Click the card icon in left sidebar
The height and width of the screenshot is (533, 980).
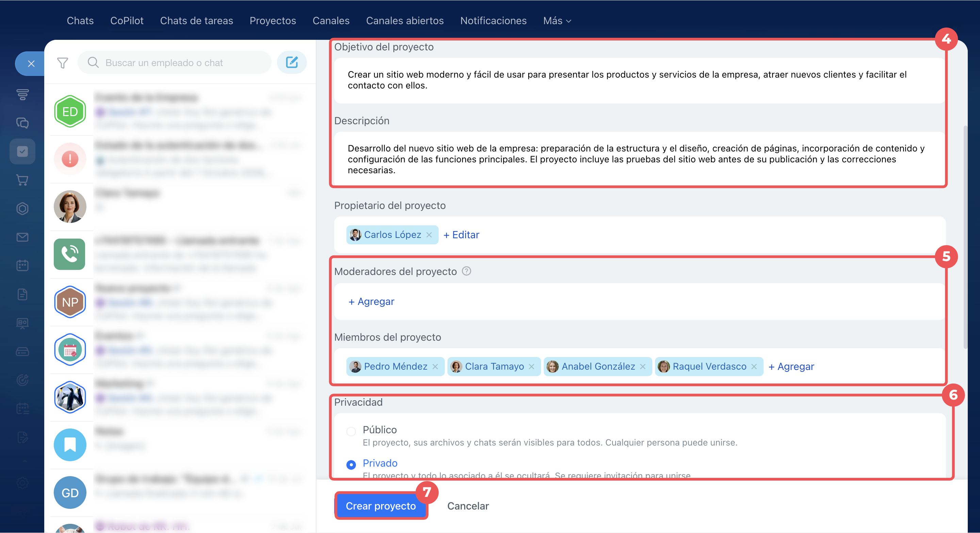[x=22, y=352]
